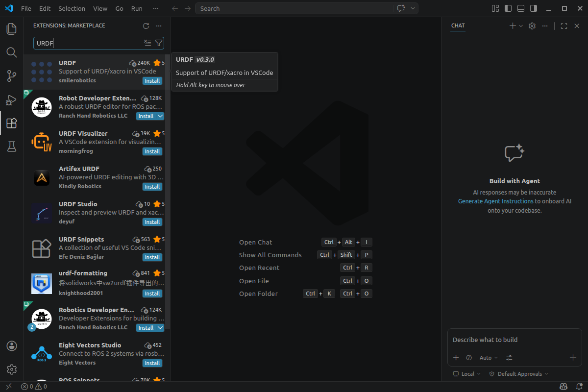This screenshot has height=392, width=588.
Task: Open the Testing flask icon view
Action: 11,147
